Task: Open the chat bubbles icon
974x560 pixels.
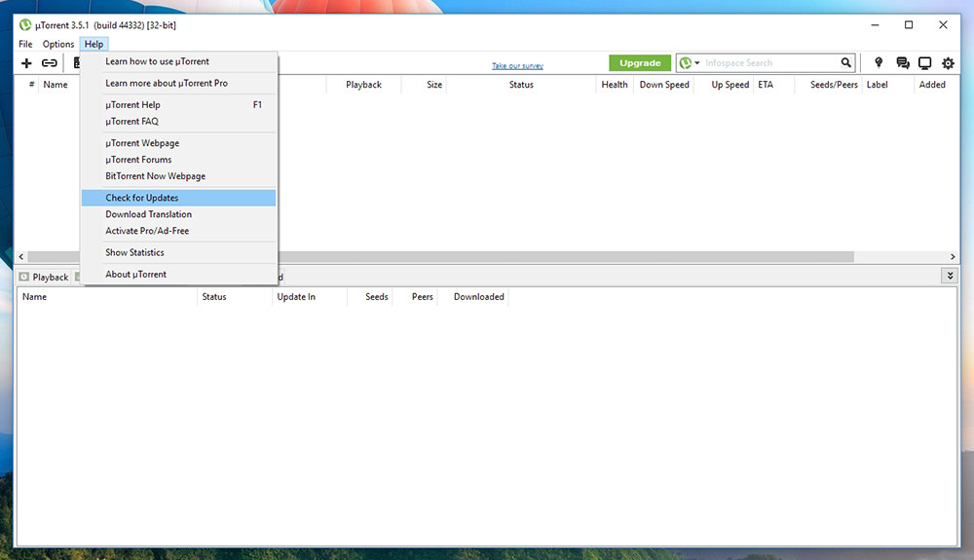Action: point(903,62)
